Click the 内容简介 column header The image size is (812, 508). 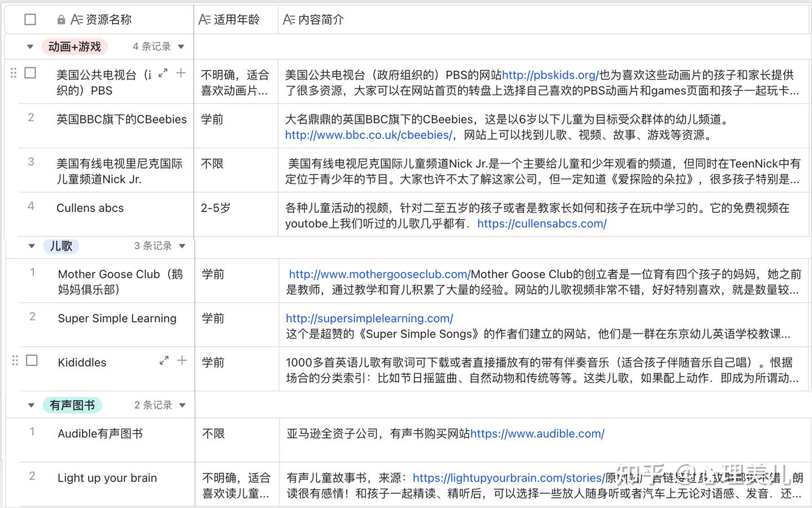pyautogui.click(x=320, y=20)
